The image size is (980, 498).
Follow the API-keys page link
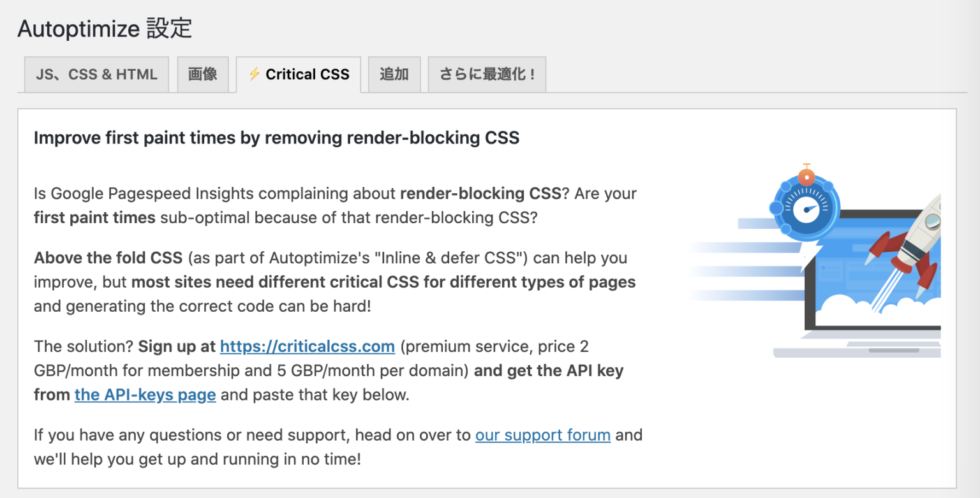coord(145,395)
